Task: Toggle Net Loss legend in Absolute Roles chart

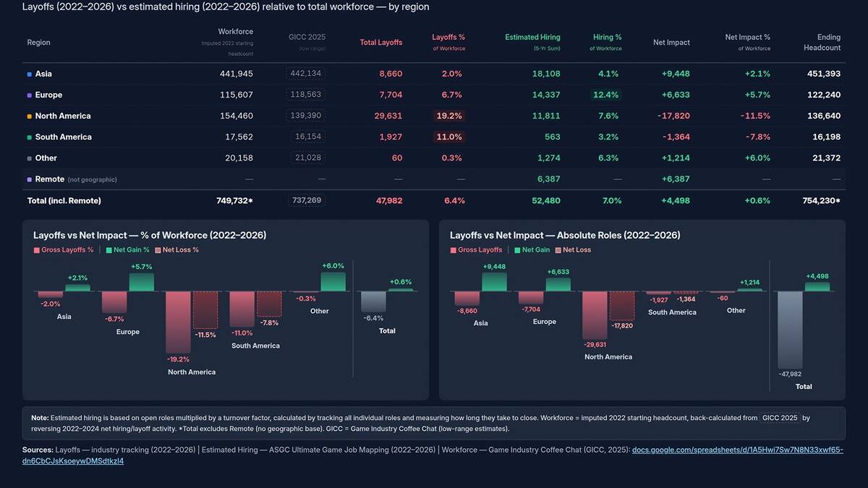Action: 573,250
